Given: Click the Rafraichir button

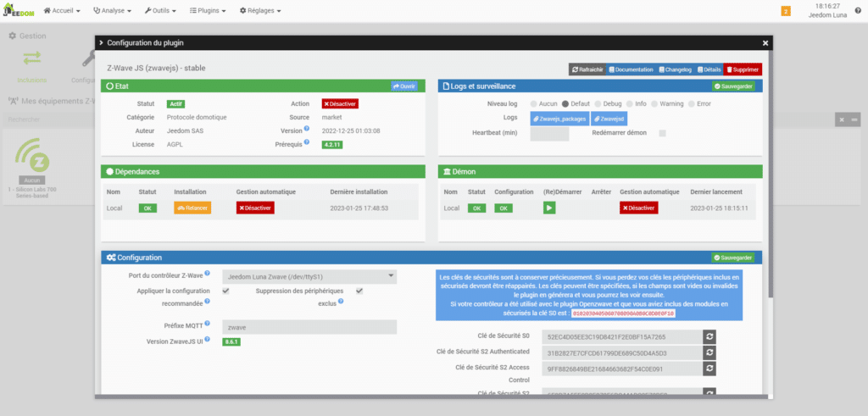Looking at the screenshot, I should [587, 69].
